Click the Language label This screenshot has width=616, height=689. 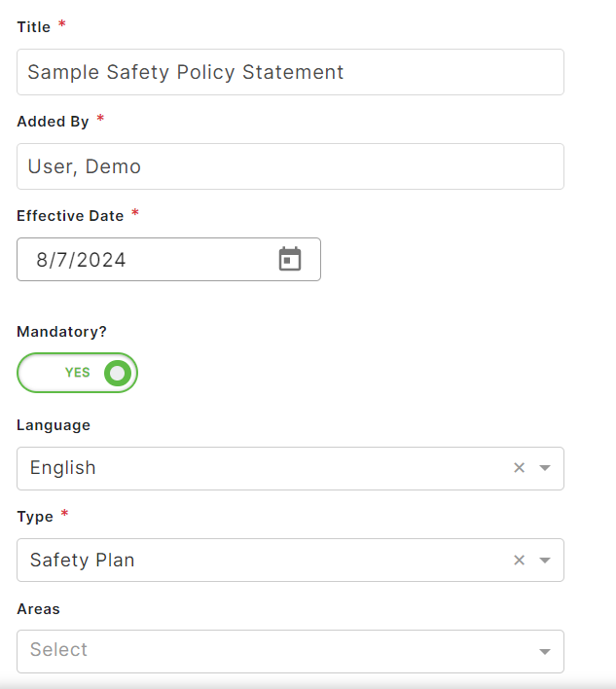pos(54,425)
